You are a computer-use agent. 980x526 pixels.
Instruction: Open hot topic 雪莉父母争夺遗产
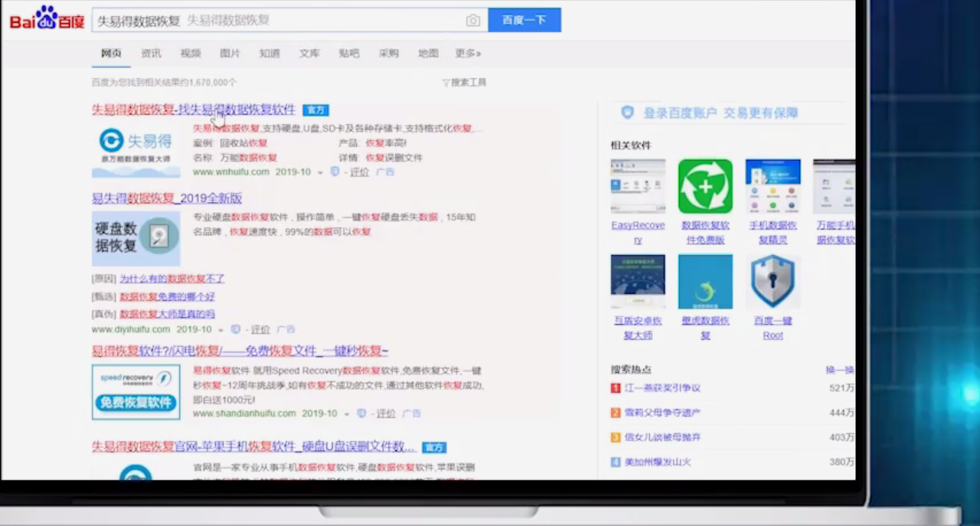662,413
